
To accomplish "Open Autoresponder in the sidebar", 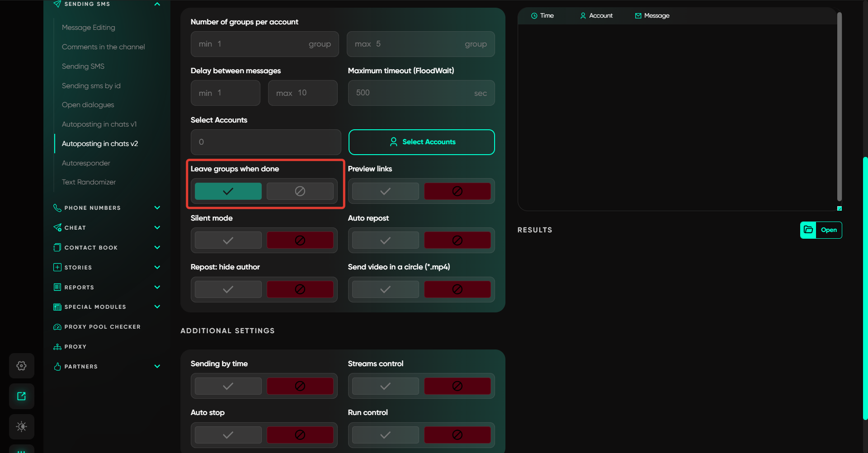I will coord(86,163).
